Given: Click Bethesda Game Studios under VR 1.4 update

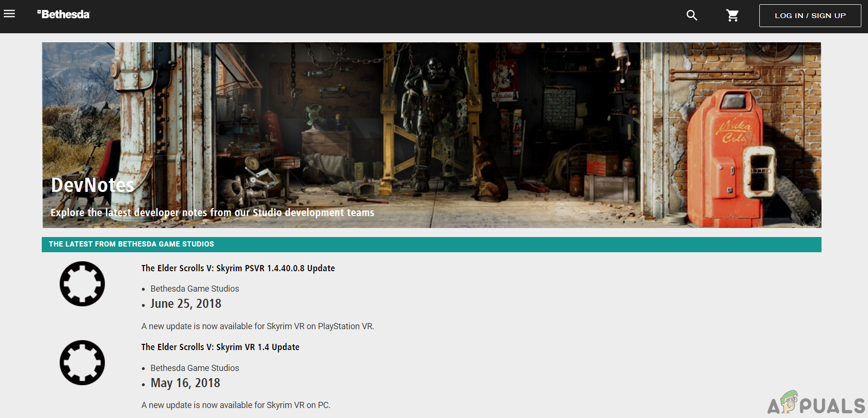Looking at the screenshot, I should click(195, 368).
